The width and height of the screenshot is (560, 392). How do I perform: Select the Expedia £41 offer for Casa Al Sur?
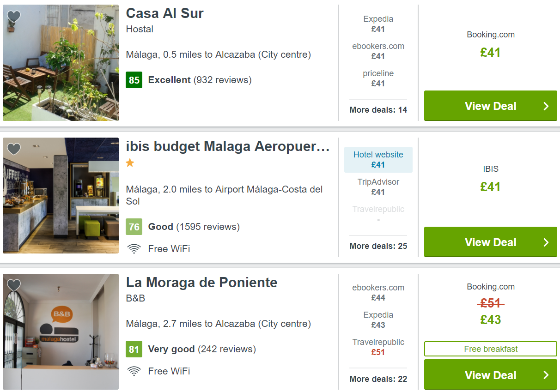[378, 24]
